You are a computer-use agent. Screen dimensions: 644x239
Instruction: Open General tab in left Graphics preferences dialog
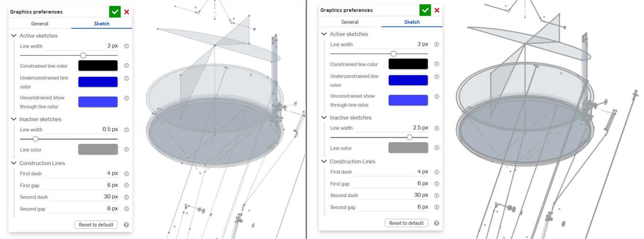coord(40,24)
